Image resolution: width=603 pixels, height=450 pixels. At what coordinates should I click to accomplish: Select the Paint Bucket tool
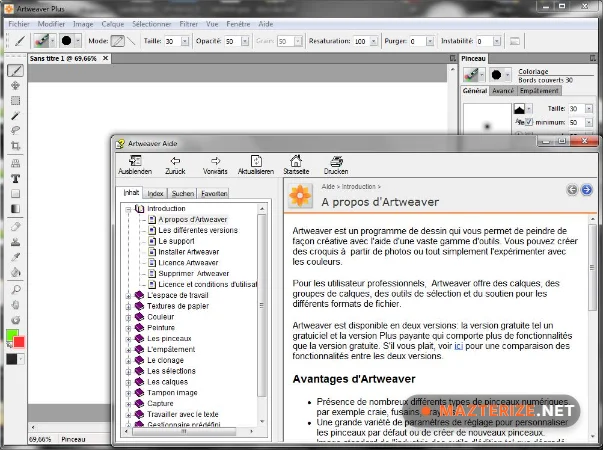[x=15, y=272]
